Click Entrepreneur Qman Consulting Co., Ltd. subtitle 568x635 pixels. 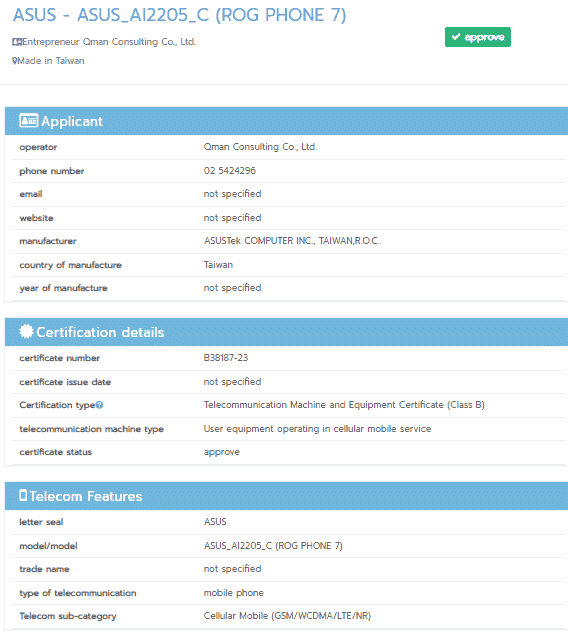(x=109, y=42)
